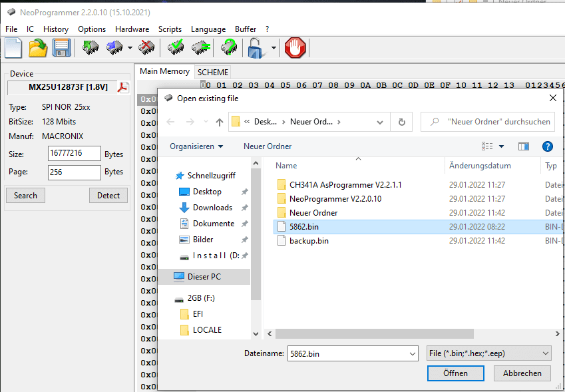Click the Neuer Ordner search box
This screenshot has width=565, height=392.
[x=488, y=122]
